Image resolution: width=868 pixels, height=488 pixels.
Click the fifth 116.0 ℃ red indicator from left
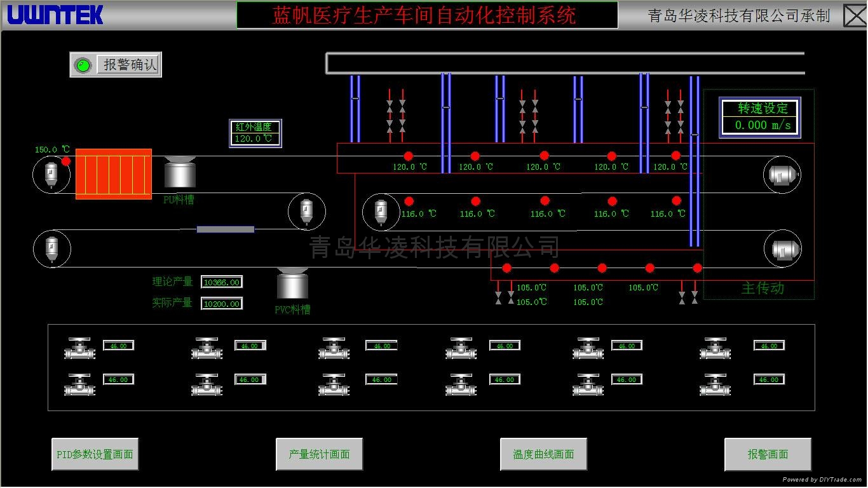[x=677, y=201]
